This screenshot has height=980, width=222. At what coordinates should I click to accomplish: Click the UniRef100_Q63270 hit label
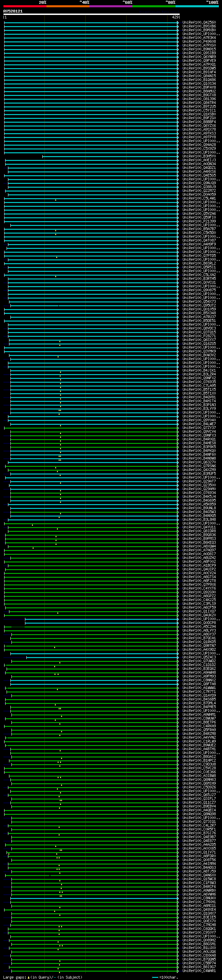coord(199,463)
